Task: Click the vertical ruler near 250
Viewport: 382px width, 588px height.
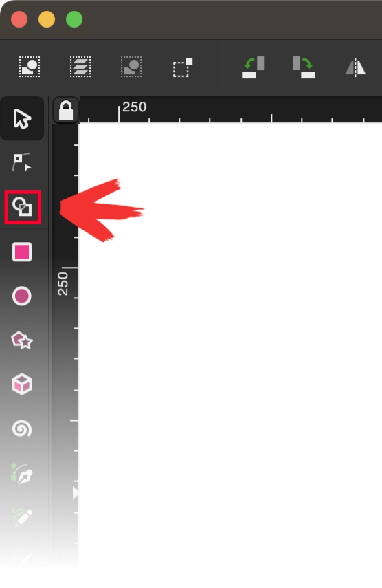Action: 63,284
